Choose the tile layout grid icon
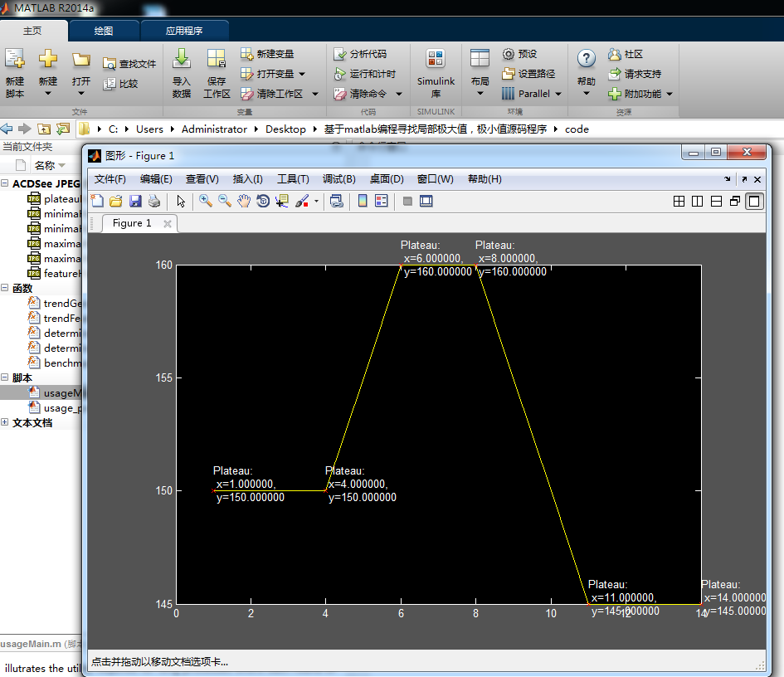The width and height of the screenshot is (784, 677). (679, 201)
